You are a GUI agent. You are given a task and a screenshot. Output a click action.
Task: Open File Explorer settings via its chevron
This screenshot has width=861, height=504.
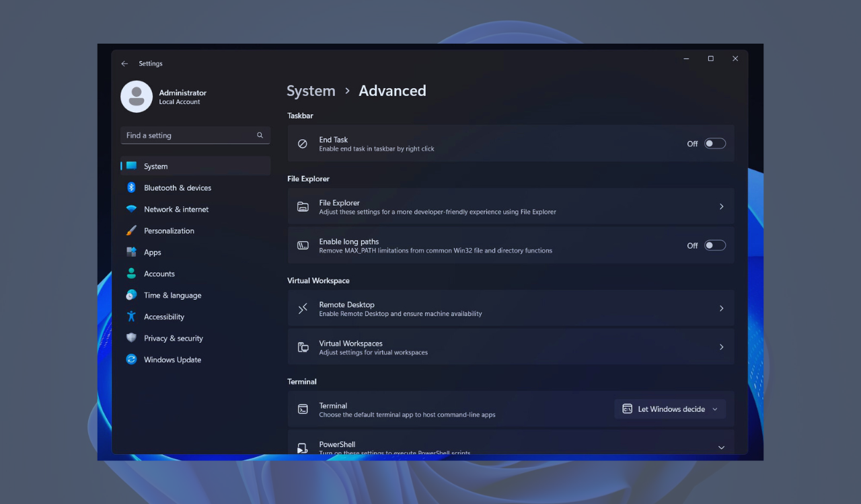pyautogui.click(x=721, y=206)
